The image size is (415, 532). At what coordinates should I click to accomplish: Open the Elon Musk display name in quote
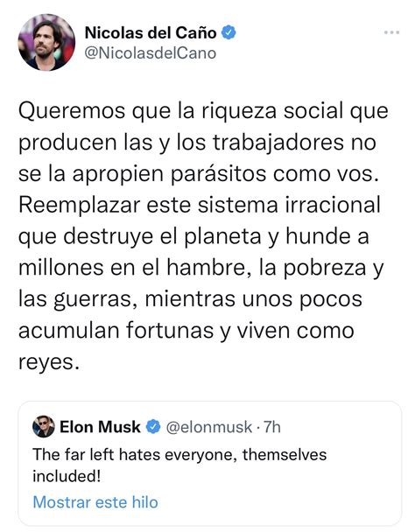[x=100, y=427]
